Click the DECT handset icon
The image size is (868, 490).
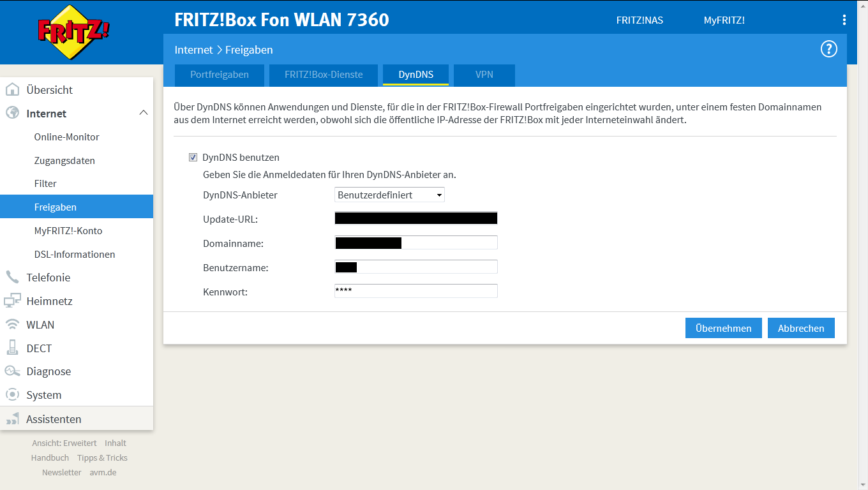pyautogui.click(x=13, y=348)
